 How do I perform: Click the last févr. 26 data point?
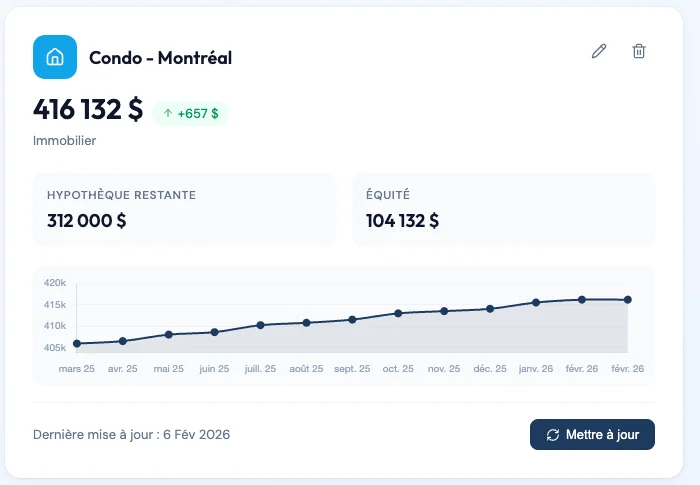point(628,299)
